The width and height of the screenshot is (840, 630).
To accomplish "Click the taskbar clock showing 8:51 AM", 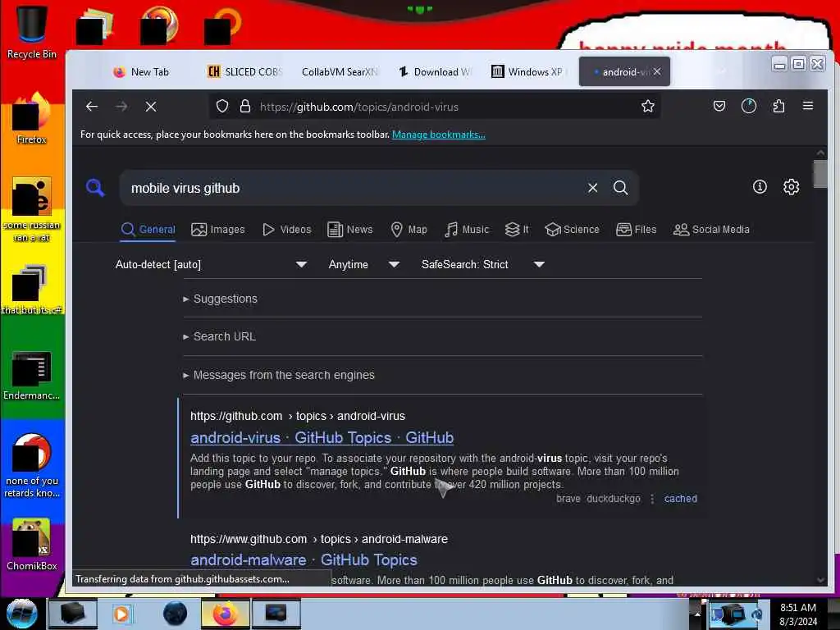I will point(798,614).
